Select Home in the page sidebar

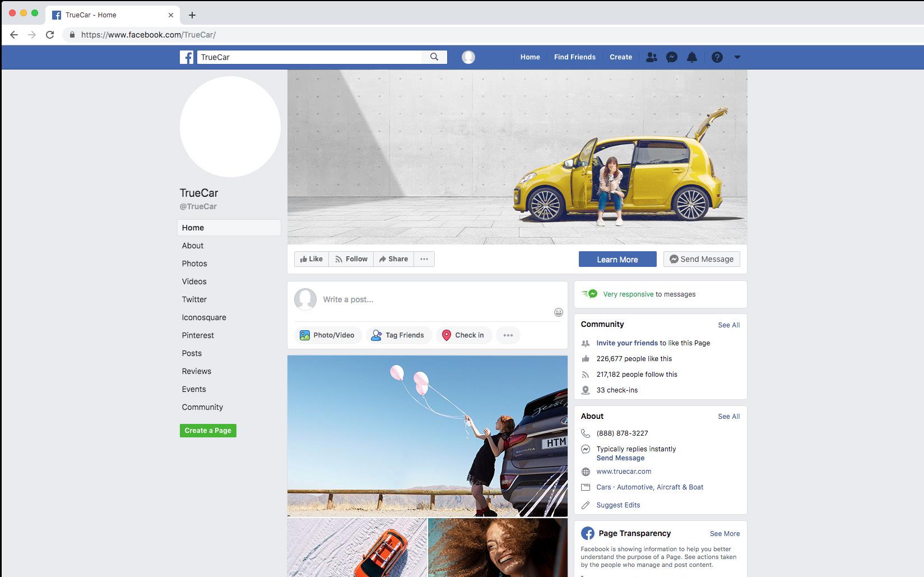[229, 228]
